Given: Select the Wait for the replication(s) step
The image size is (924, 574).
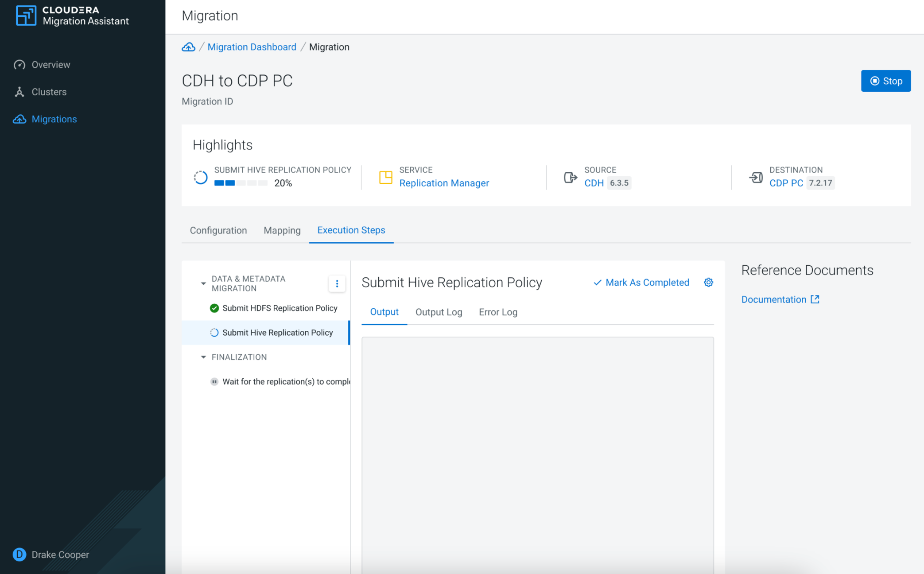Looking at the screenshot, I should click(x=266, y=382).
